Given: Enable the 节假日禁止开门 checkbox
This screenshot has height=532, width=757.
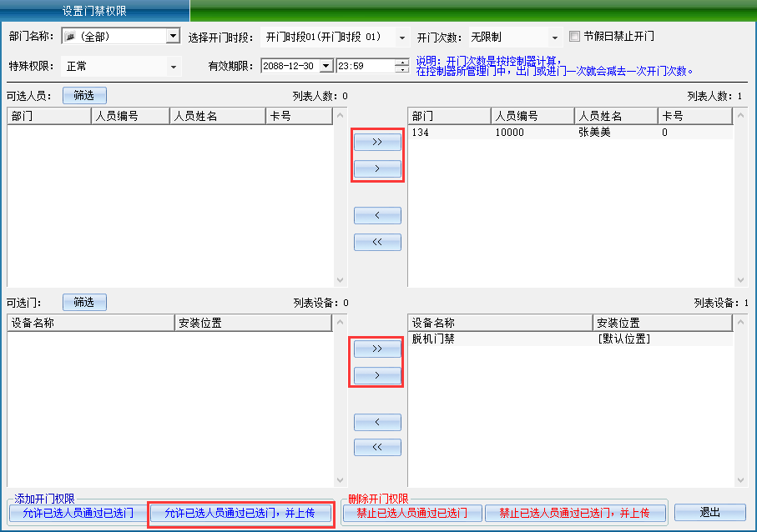Looking at the screenshot, I should pyautogui.click(x=574, y=37).
